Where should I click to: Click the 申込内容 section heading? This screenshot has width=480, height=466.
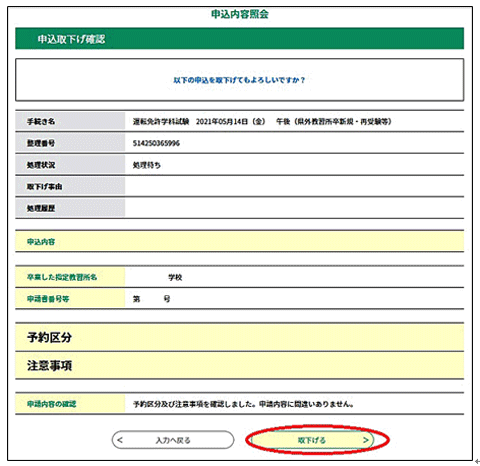click(41, 242)
